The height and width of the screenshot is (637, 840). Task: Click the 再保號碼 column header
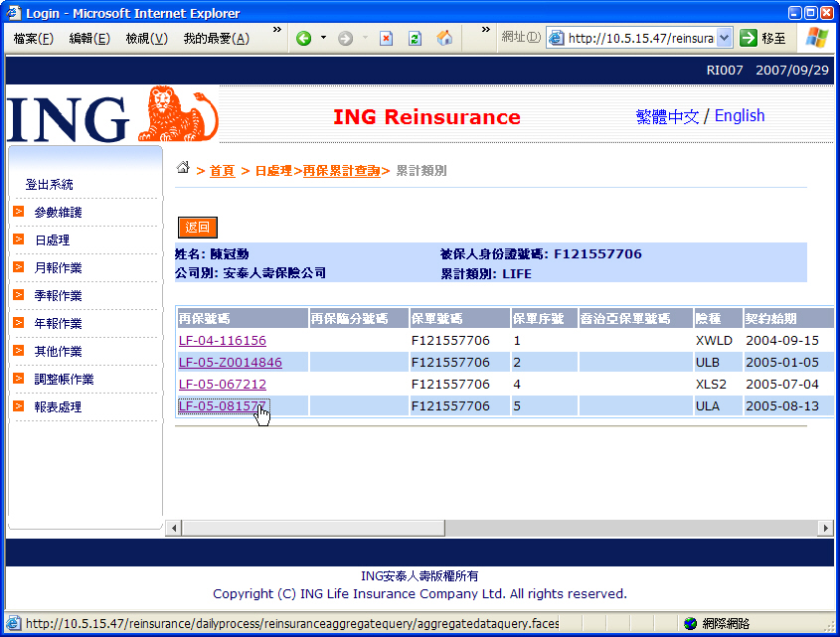pyautogui.click(x=243, y=319)
